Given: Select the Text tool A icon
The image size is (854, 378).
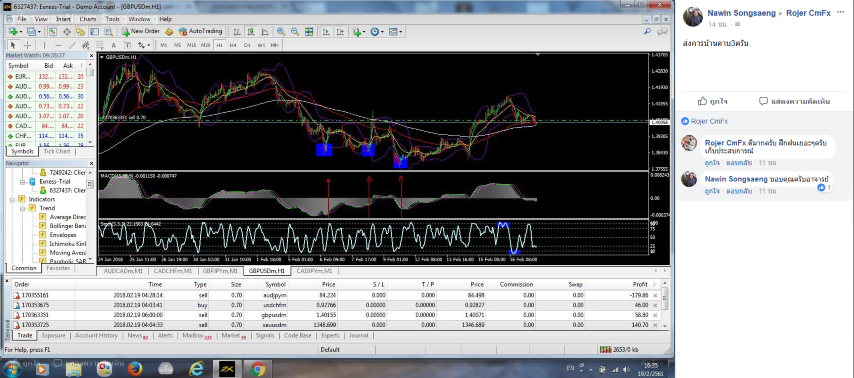Looking at the screenshot, I should pyautogui.click(x=113, y=45).
